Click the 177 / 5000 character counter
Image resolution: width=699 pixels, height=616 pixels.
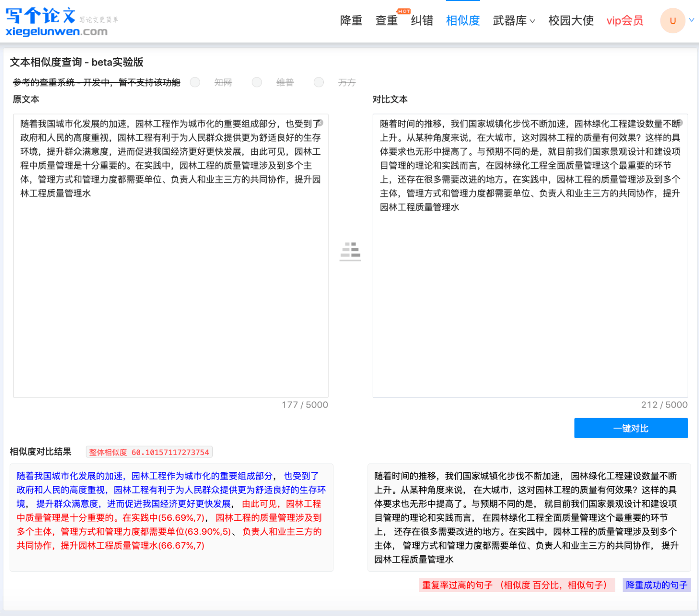[305, 405]
